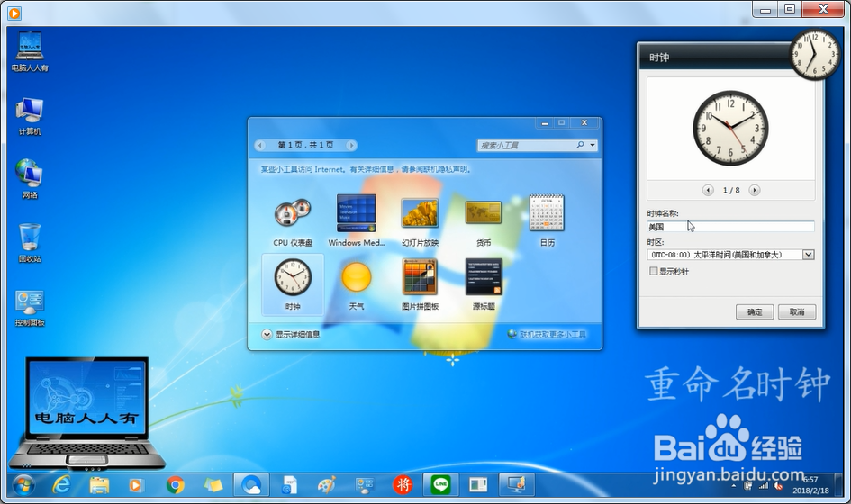Click the network signal tray icon
851x504 pixels.
763,486
